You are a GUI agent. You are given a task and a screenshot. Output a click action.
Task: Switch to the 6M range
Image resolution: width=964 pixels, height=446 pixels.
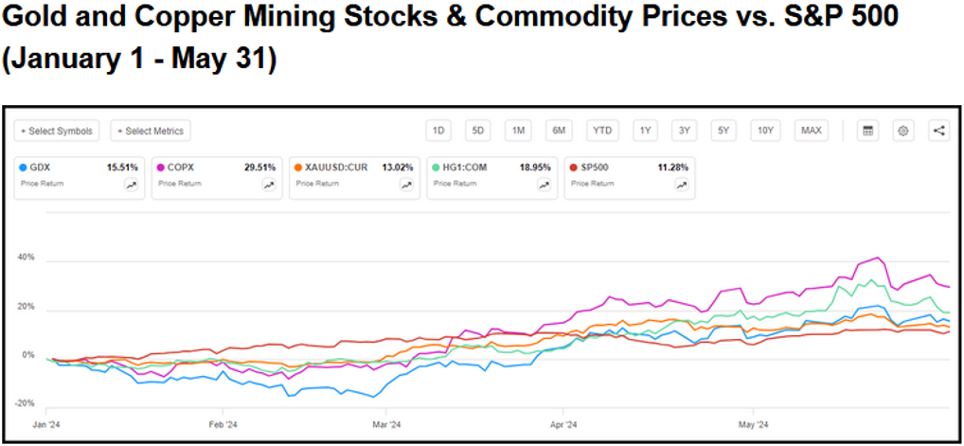pyautogui.click(x=559, y=130)
